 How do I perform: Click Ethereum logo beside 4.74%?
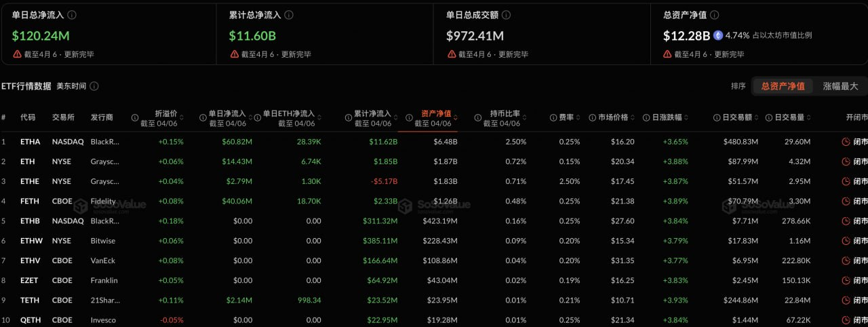[717, 35]
